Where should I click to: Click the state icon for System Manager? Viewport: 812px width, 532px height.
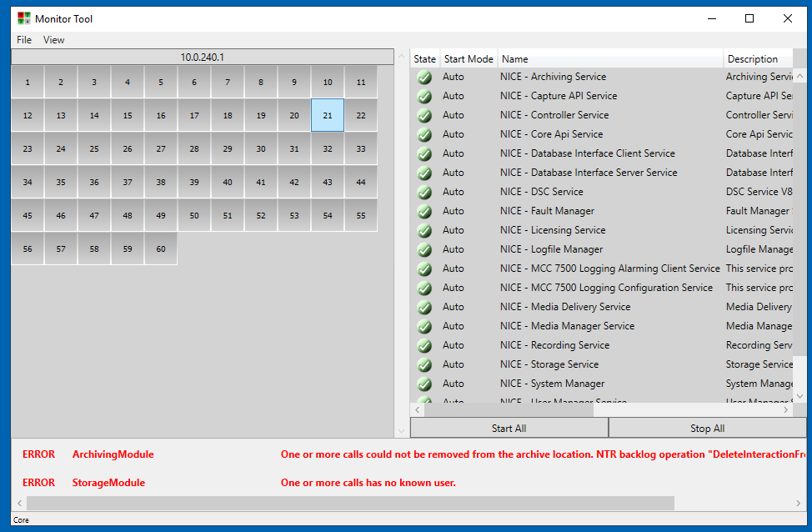tap(424, 384)
